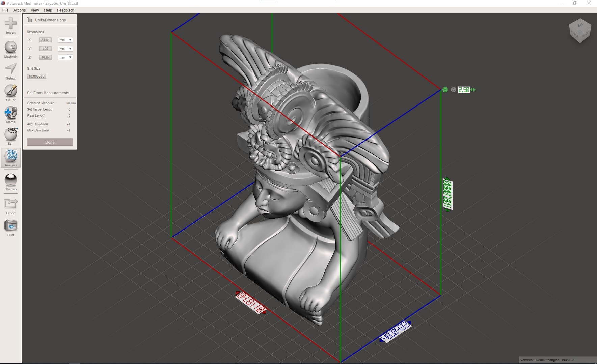
Task: Click the Y dimension field 100
Action: 45,49
